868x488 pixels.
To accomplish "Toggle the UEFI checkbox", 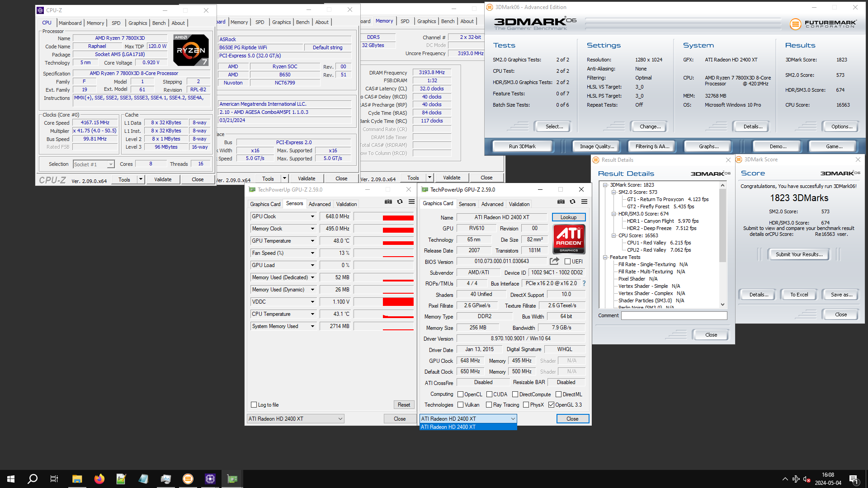I will (x=567, y=262).
